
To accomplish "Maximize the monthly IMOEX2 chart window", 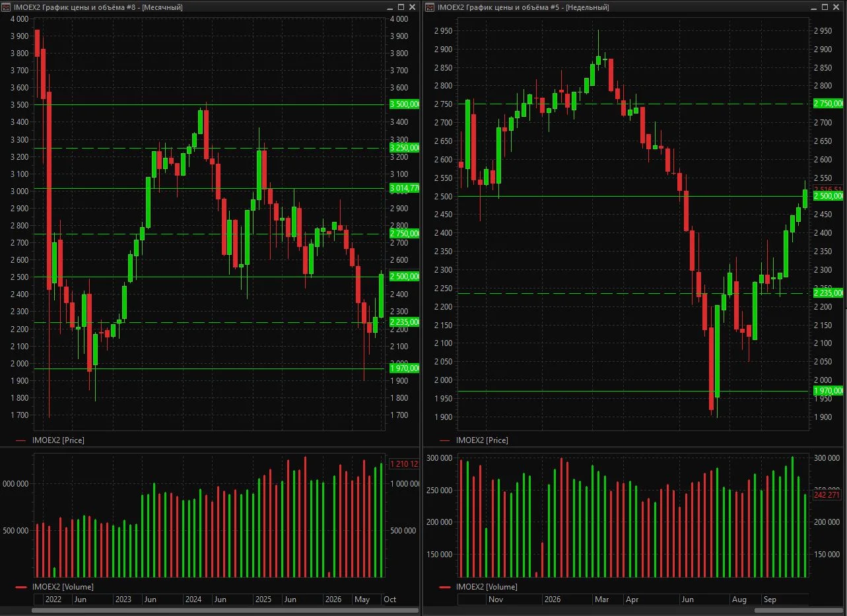I will 402,7.
